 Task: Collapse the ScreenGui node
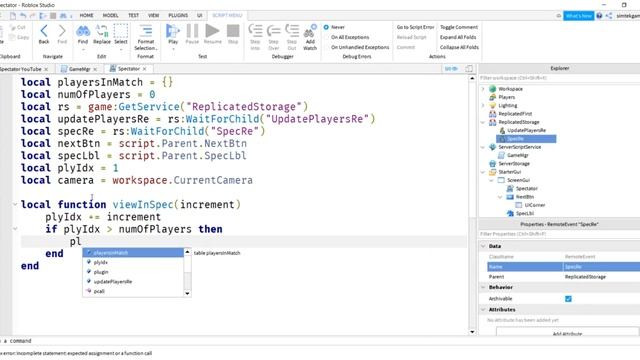click(x=492, y=180)
